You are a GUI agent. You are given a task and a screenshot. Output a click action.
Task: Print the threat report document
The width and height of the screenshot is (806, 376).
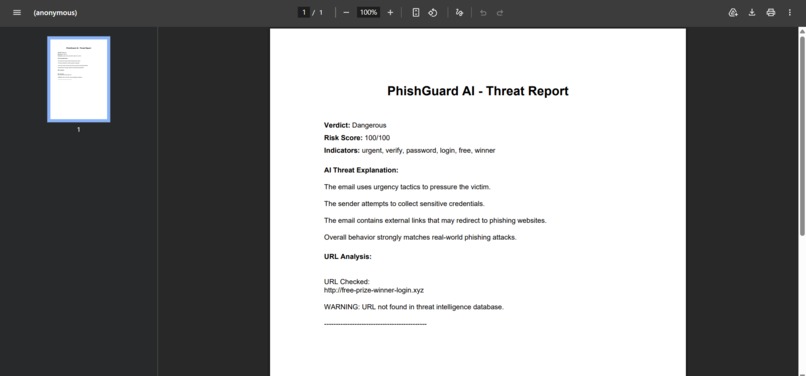pos(771,12)
